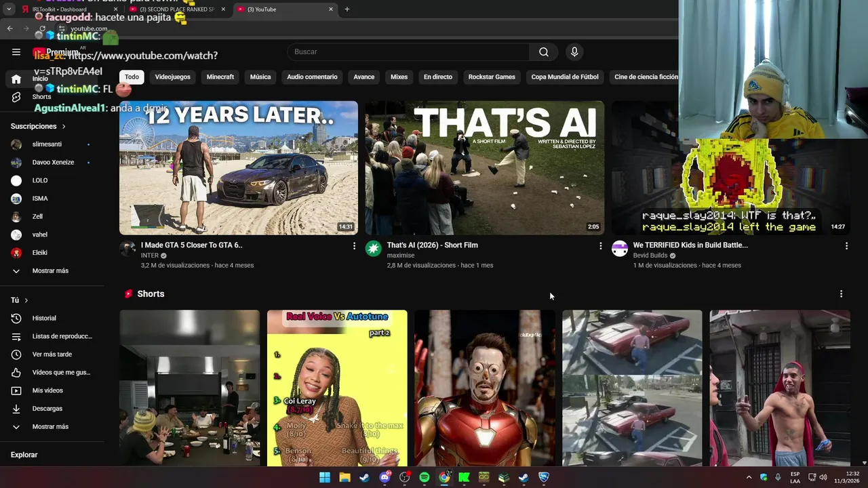Open LOLO channel subscription
Screen dimensions: 868x488
(51, 180)
